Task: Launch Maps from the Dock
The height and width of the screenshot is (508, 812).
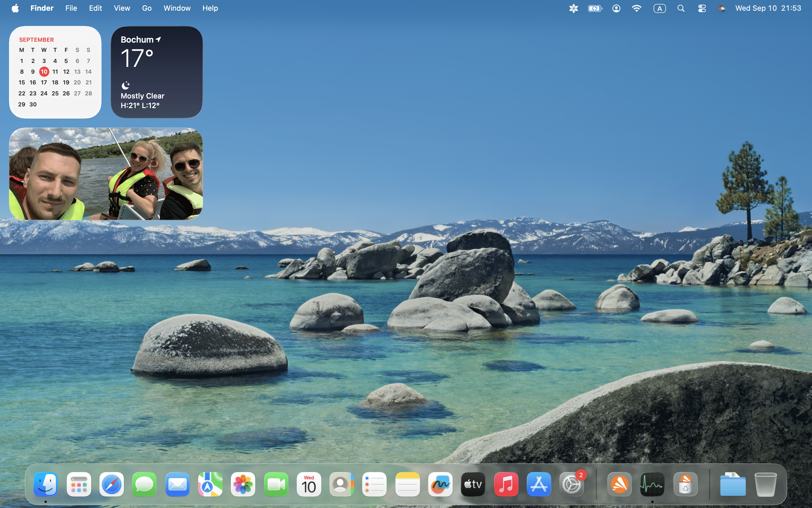Action: (210, 484)
